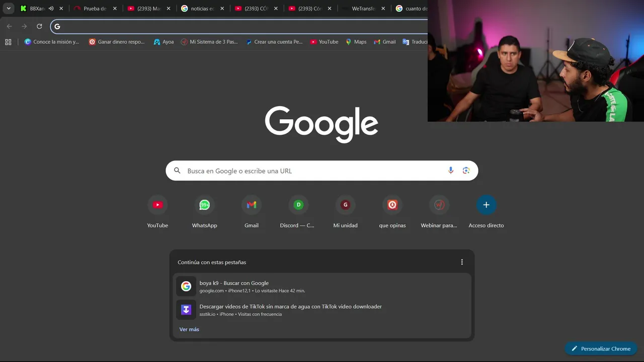Screen dimensions: 644x362
Task: Click the Google search box
Action: click(322, 171)
